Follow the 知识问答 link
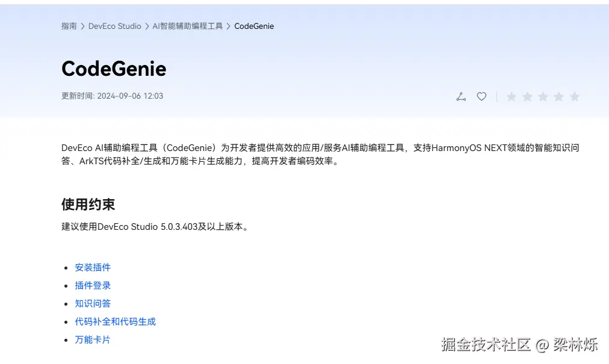Image resolution: width=609 pixels, height=364 pixels. tap(92, 303)
